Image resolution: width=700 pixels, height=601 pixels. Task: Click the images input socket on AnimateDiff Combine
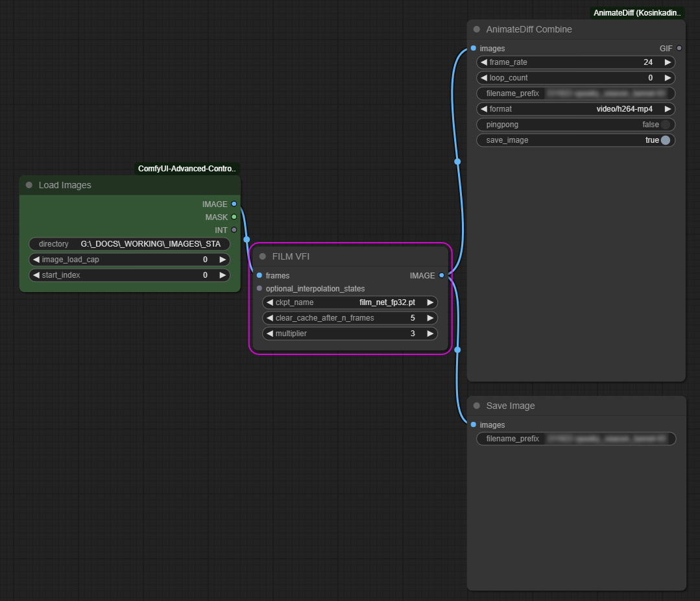click(x=473, y=48)
